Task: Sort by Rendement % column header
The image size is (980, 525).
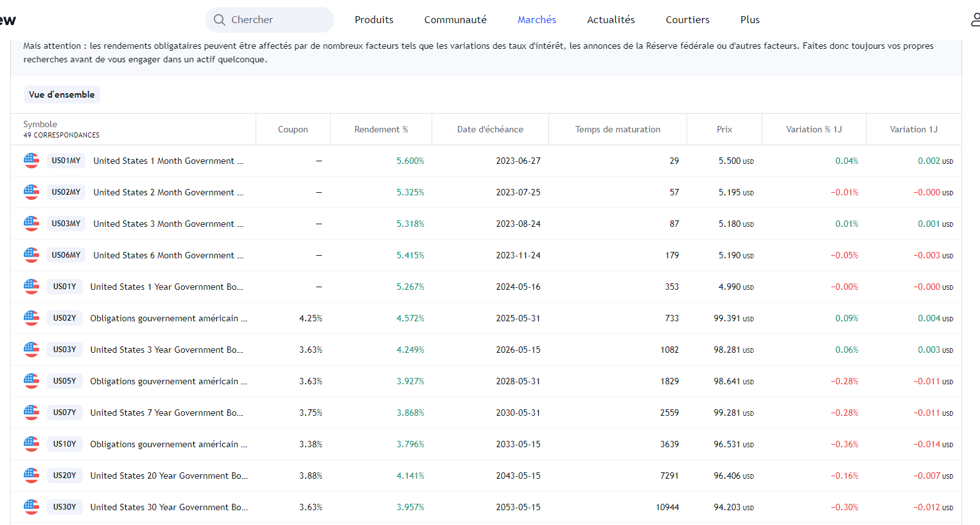Action: click(381, 129)
